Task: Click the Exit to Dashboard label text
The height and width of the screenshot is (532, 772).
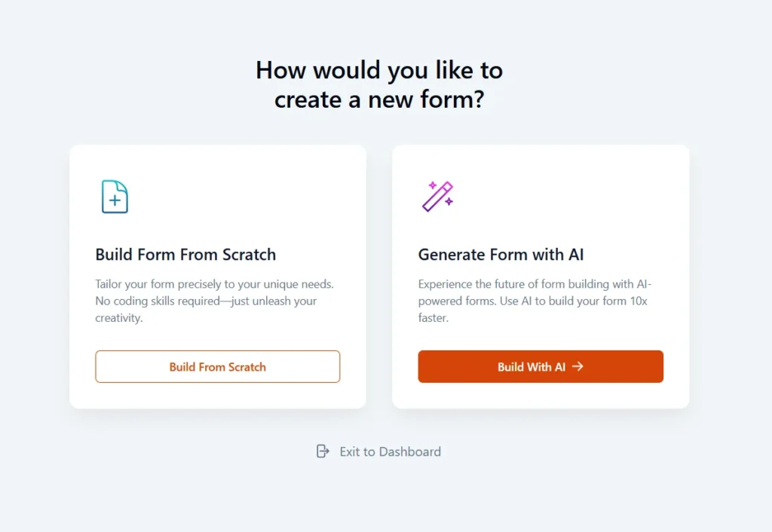Action: pos(389,451)
